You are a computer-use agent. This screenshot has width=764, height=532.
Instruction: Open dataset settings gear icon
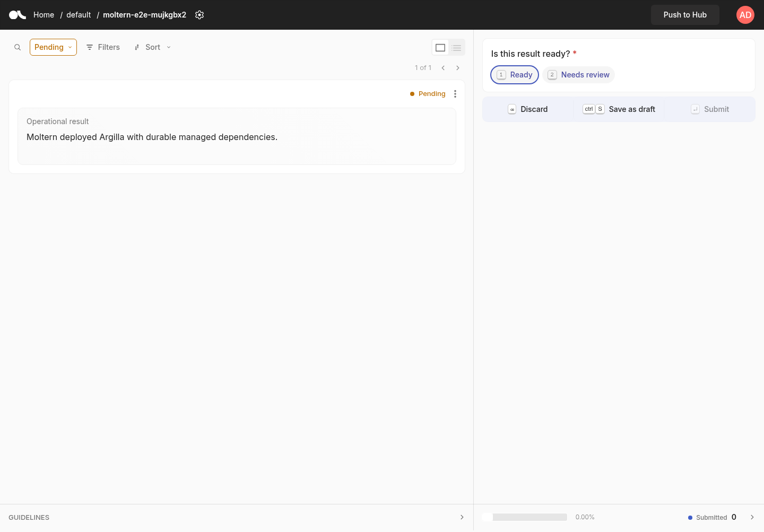pyautogui.click(x=199, y=15)
